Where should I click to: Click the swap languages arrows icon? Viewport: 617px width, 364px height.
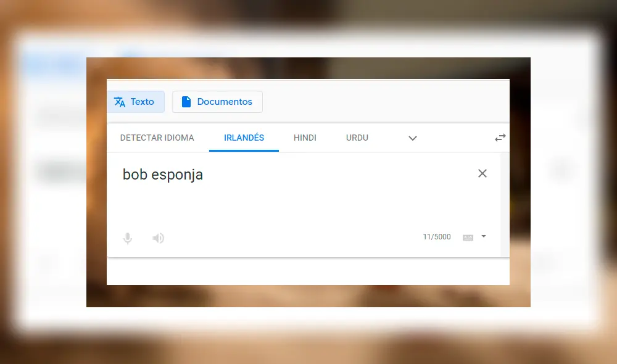point(500,138)
